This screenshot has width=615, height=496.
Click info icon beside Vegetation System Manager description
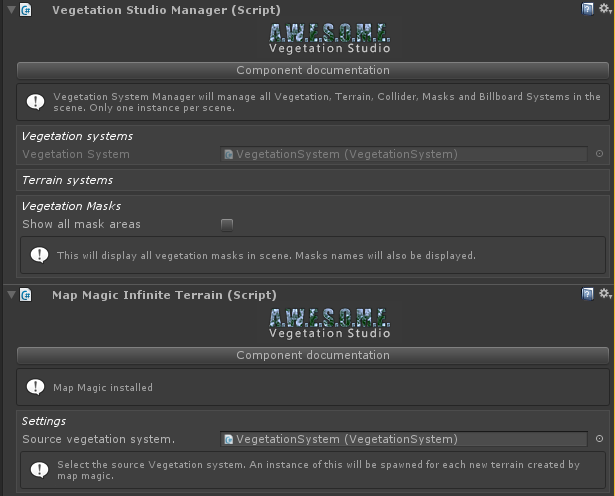click(35, 102)
